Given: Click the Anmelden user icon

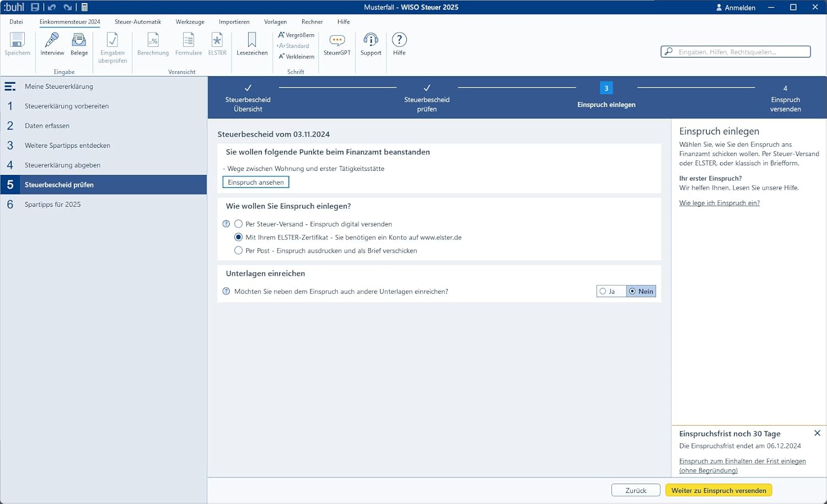Looking at the screenshot, I should (719, 7).
